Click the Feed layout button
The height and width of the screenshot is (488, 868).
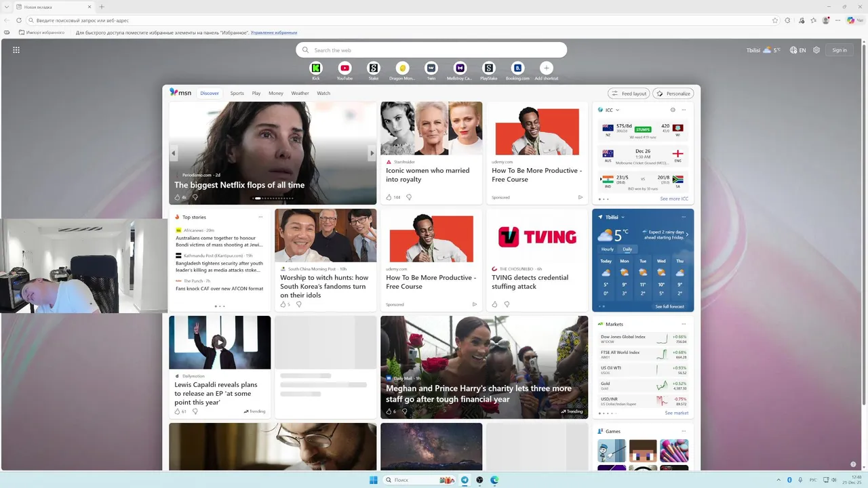[629, 94]
